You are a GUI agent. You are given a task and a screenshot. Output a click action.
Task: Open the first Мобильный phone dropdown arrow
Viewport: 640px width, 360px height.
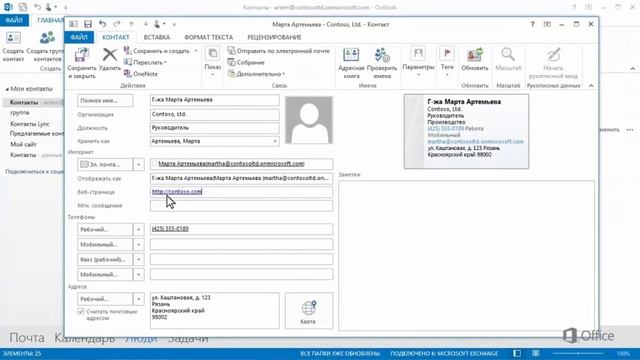139,244
